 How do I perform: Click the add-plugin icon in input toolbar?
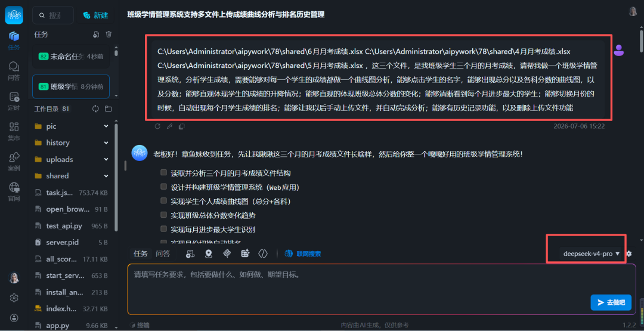pos(246,254)
